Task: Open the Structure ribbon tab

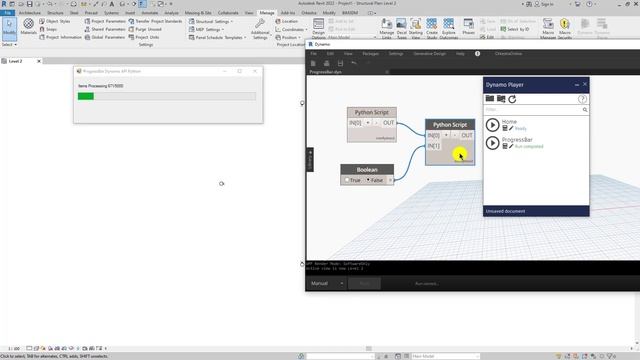Action: [x=55, y=13]
